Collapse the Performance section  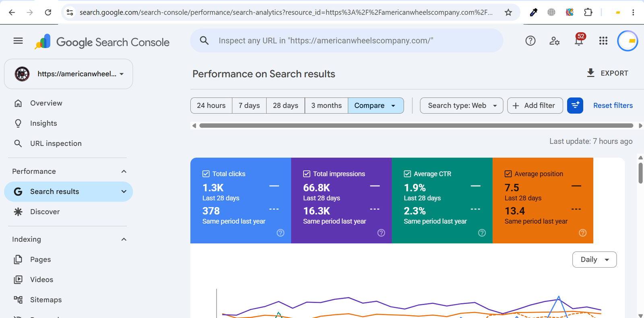tap(124, 171)
